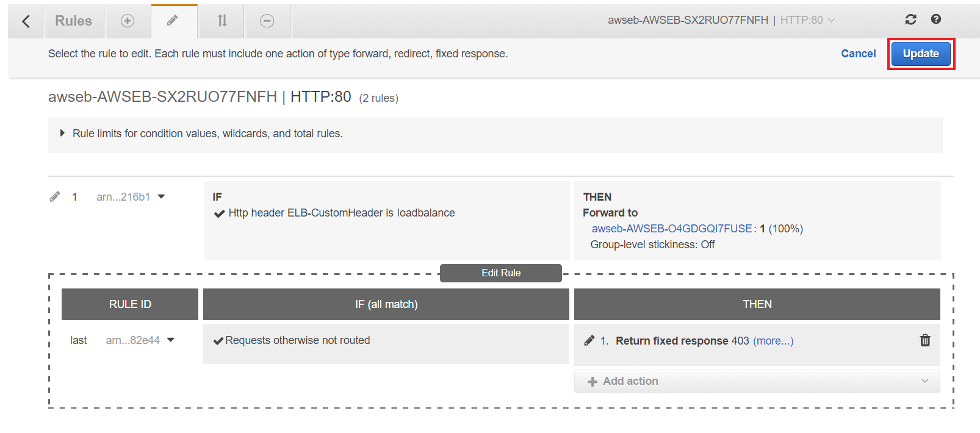This screenshot has width=980, height=433.
Task: Click the Update button
Action: [x=920, y=54]
